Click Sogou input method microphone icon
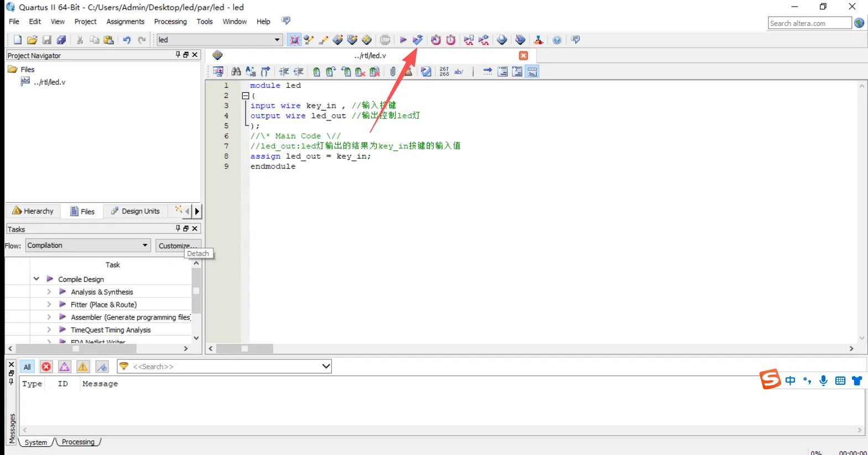This screenshot has width=868, height=455. 823,380
